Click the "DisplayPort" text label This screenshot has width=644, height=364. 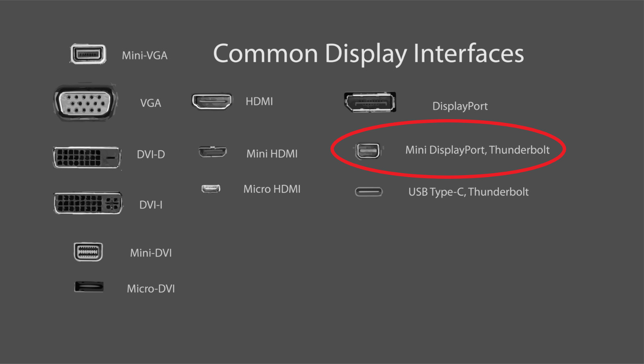pos(460,106)
